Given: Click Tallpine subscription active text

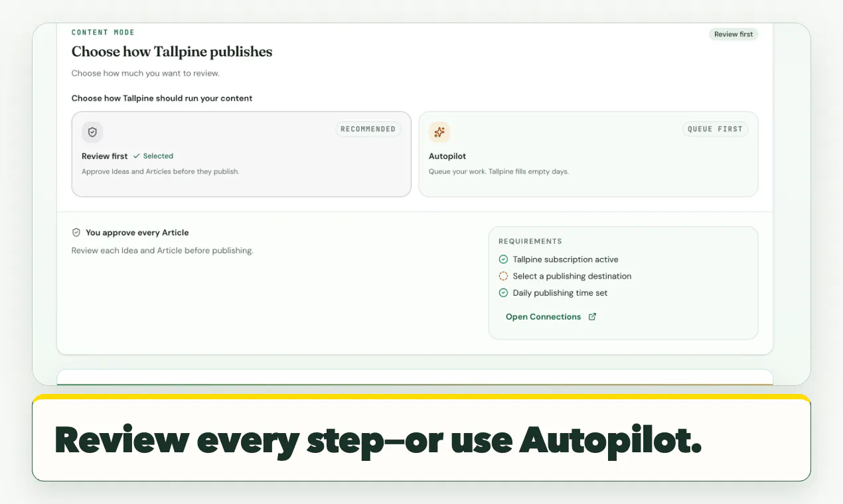Looking at the screenshot, I should [566, 259].
